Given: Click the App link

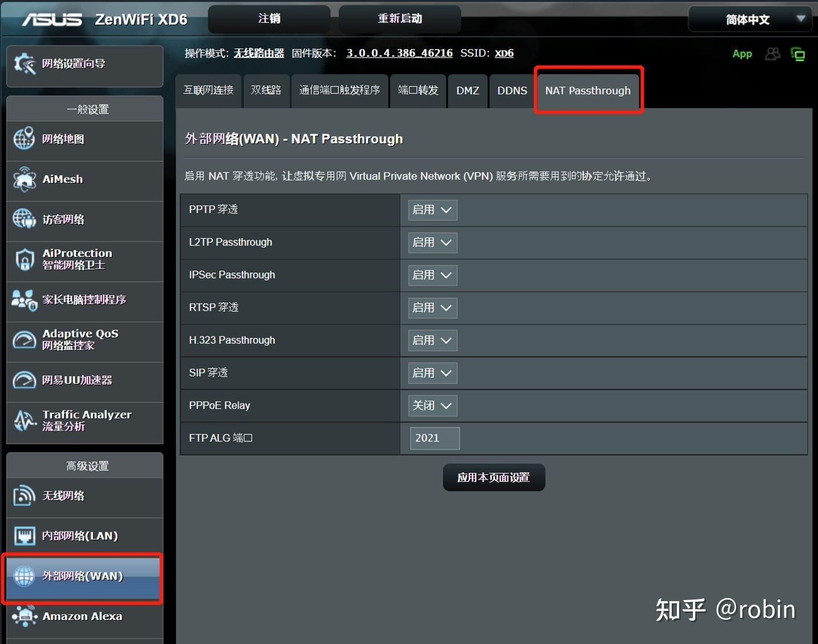Looking at the screenshot, I should pyautogui.click(x=742, y=54).
